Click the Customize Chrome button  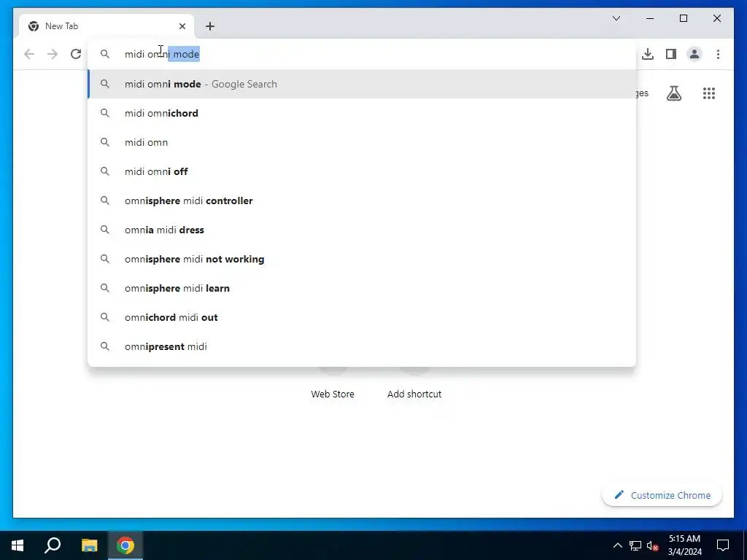point(662,495)
